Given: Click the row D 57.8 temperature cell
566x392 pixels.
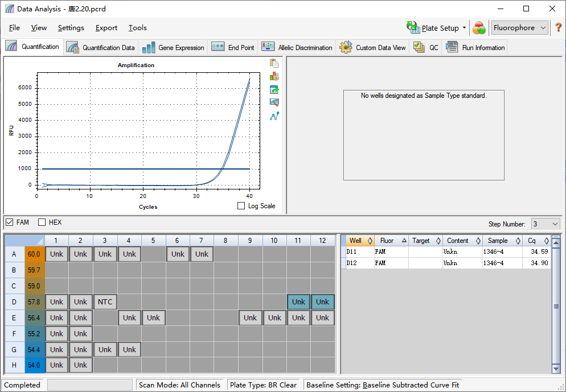Looking at the screenshot, I should (x=34, y=302).
